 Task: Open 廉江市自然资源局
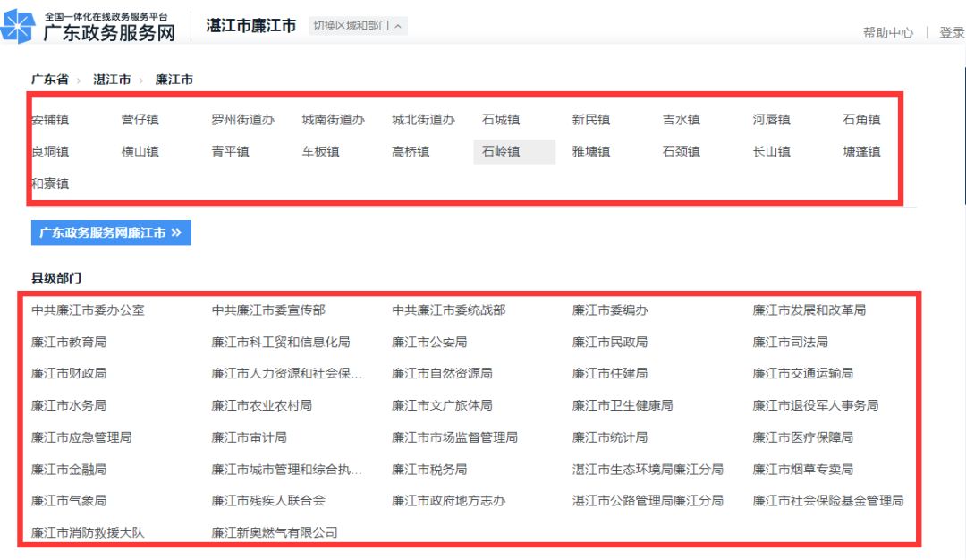tap(442, 373)
